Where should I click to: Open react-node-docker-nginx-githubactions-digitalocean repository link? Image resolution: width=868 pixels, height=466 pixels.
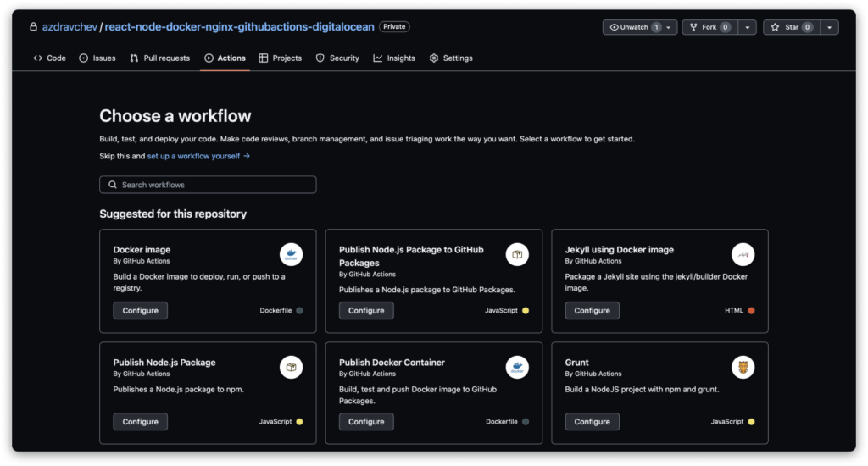pos(240,26)
